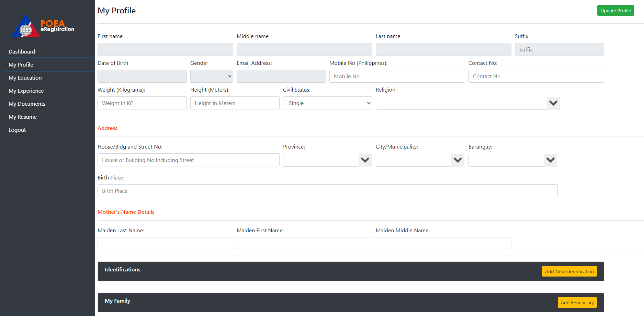Click the Add Beneficiary button
The height and width of the screenshot is (316, 644).
[577, 303]
